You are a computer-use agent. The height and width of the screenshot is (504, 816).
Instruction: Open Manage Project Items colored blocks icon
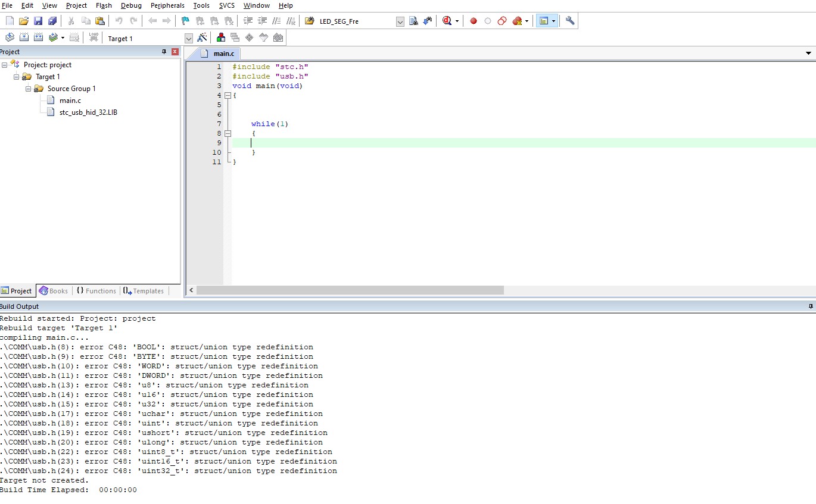pos(221,37)
